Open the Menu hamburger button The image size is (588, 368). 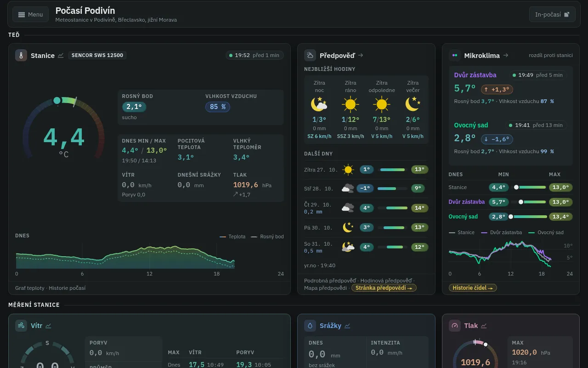click(30, 14)
